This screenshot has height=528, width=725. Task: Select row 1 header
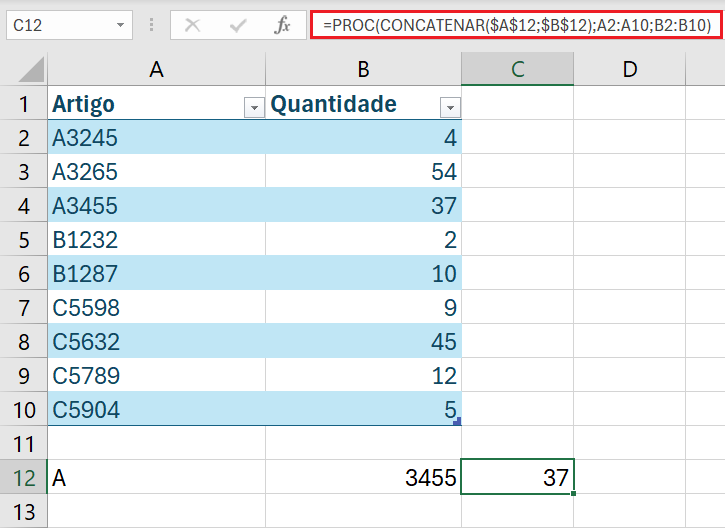click(24, 103)
